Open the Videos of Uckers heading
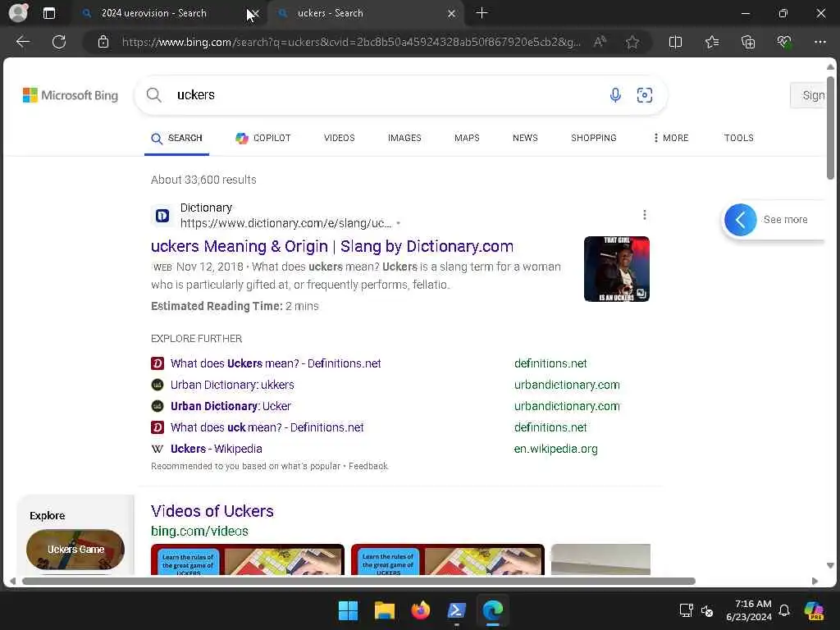 click(x=212, y=511)
